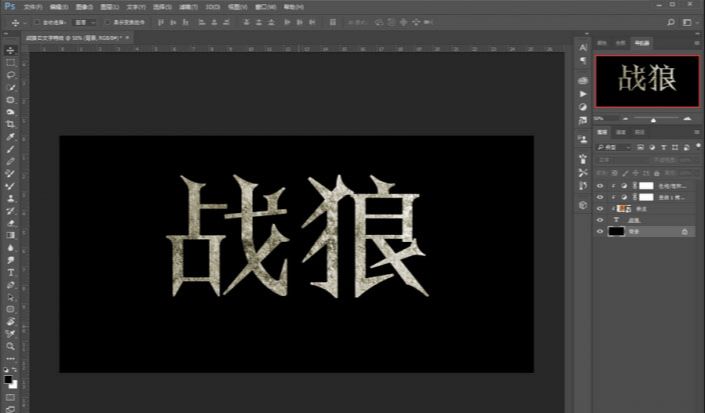Screen dimensions: 705x413
Task: Click the Navigator zoom in button
Action: point(687,119)
